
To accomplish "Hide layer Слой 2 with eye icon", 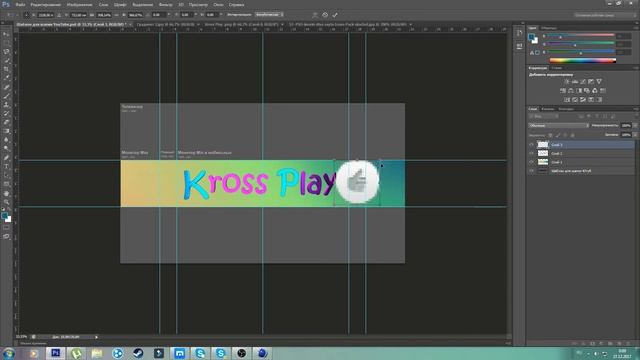I will click(531, 153).
